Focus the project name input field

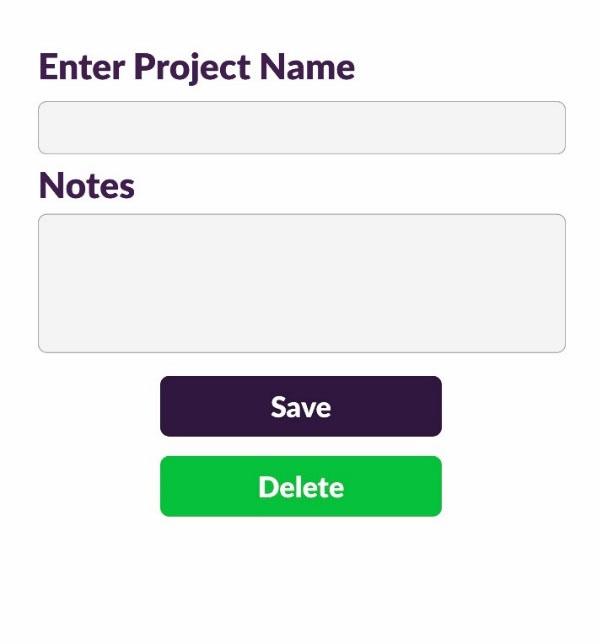(x=301, y=128)
